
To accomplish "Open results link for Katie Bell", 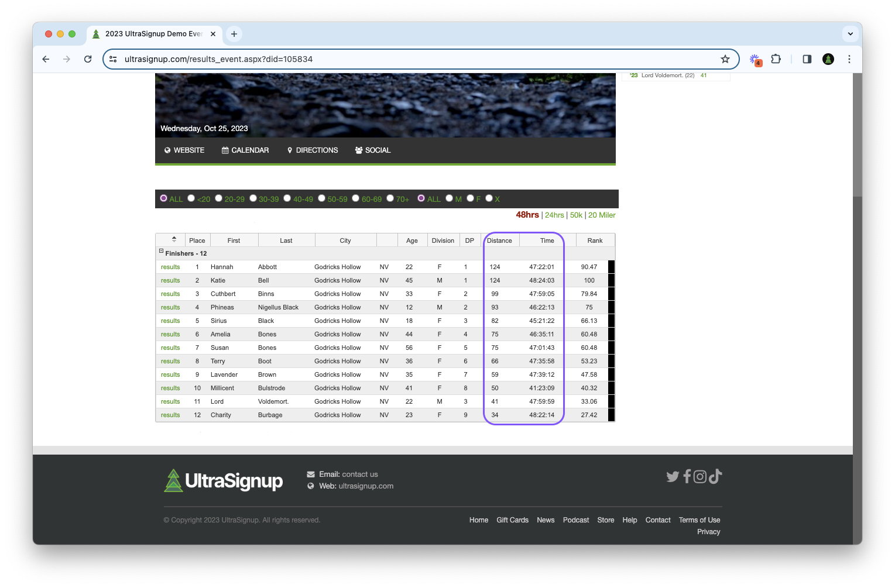I will tap(170, 280).
